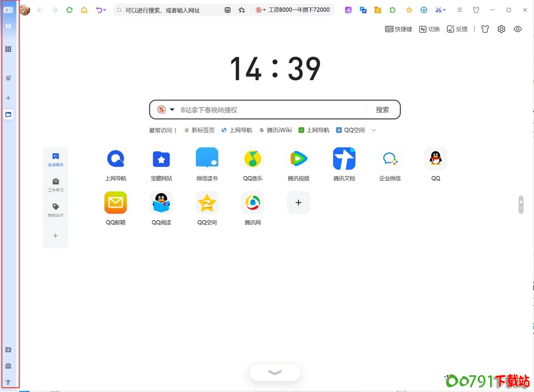Change browser skin via T-shirt icon
This screenshot has width=534, height=392.
(x=476, y=10)
